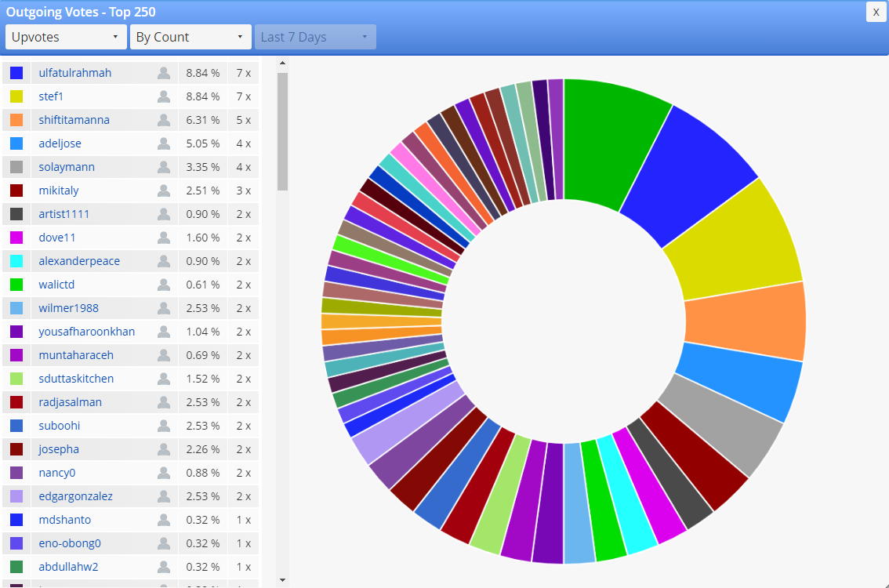This screenshot has height=588, width=889.
Task: Click the user icon next to adeljose
Action: (x=164, y=143)
